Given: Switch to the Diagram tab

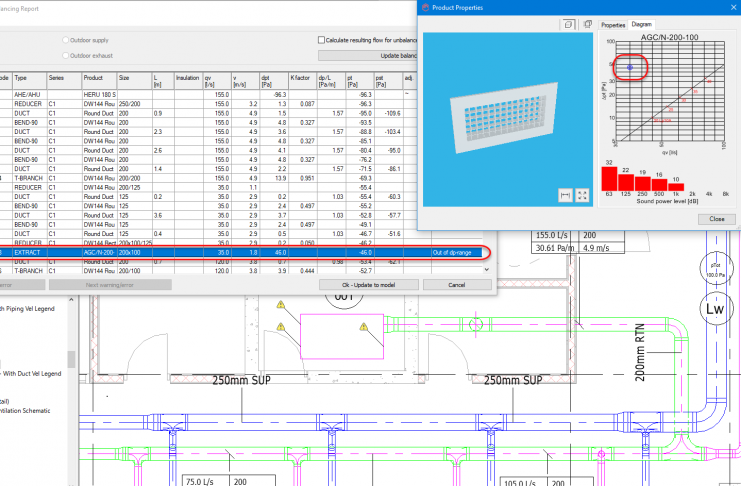Looking at the screenshot, I should coord(642,24).
